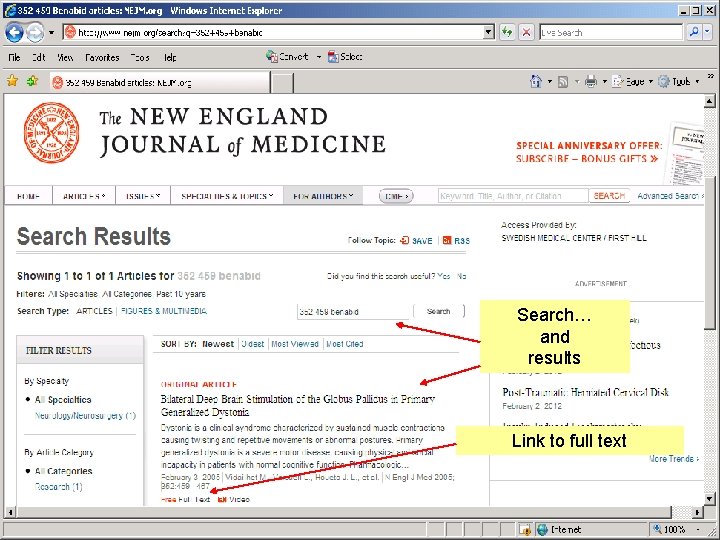Click the Convert toolbar button

tap(287, 56)
